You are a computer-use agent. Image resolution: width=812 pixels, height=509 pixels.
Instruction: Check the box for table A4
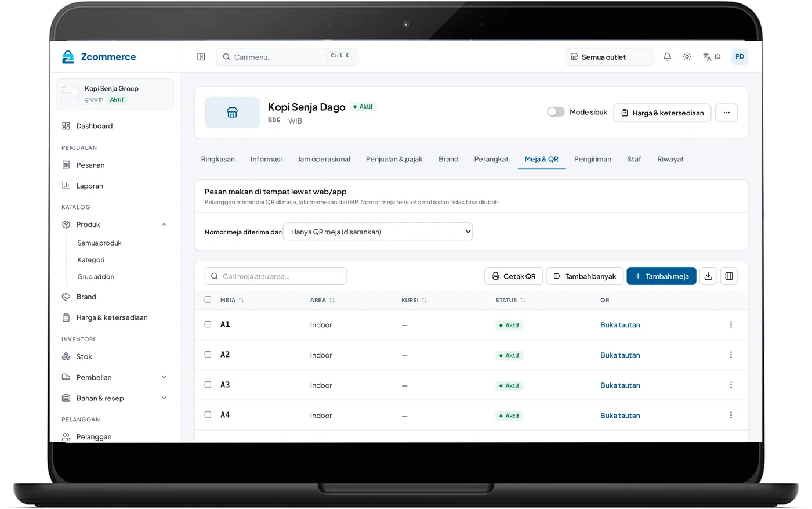(208, 415)
